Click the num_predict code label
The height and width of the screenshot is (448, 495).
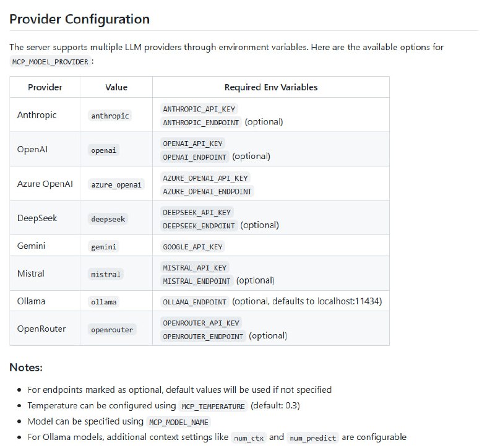[313, 438]
